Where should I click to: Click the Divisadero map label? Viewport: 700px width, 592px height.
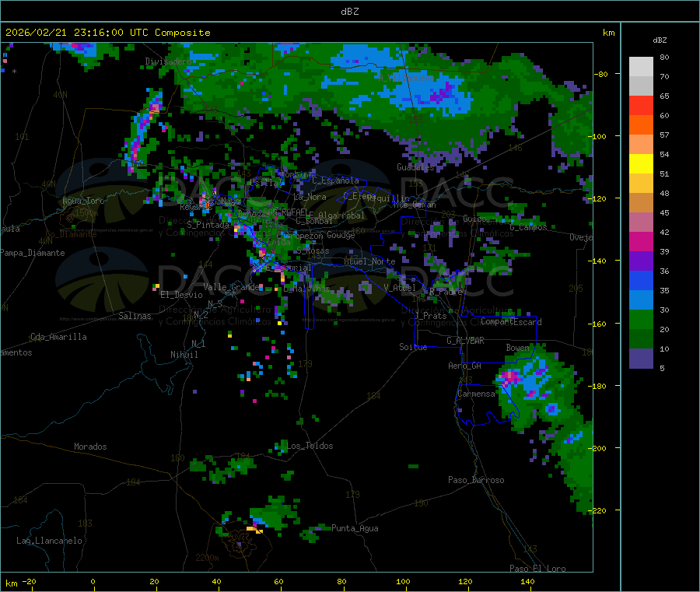(x=168, y=61)
